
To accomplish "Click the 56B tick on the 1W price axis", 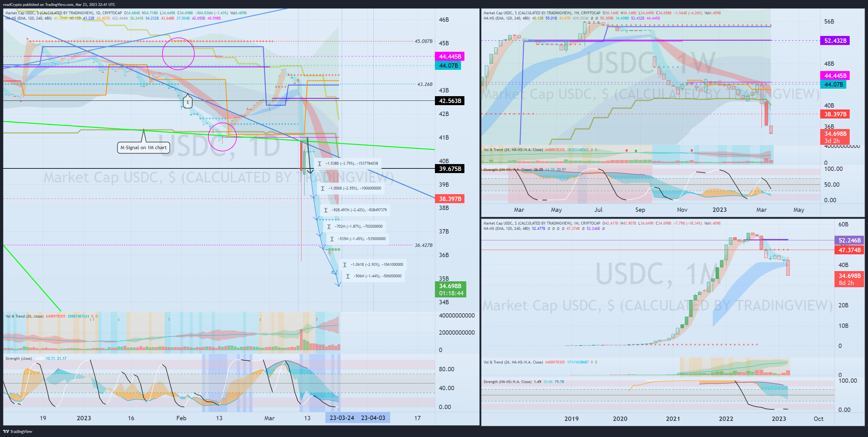I will 829,21.
